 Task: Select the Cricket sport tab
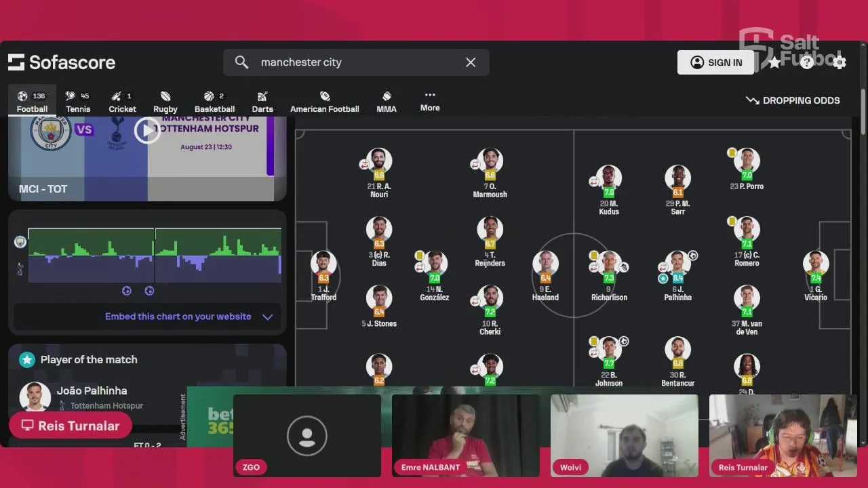click(x=122, y=102)
